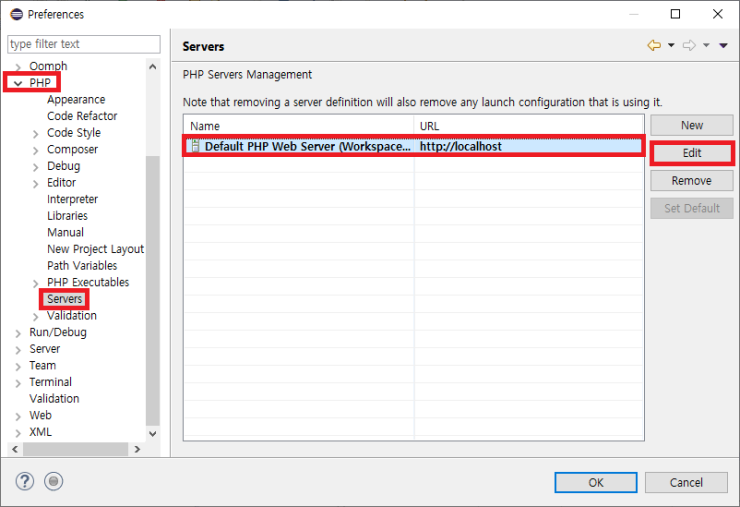
Task: Confirm with the OK button
Action: [596, 482]
